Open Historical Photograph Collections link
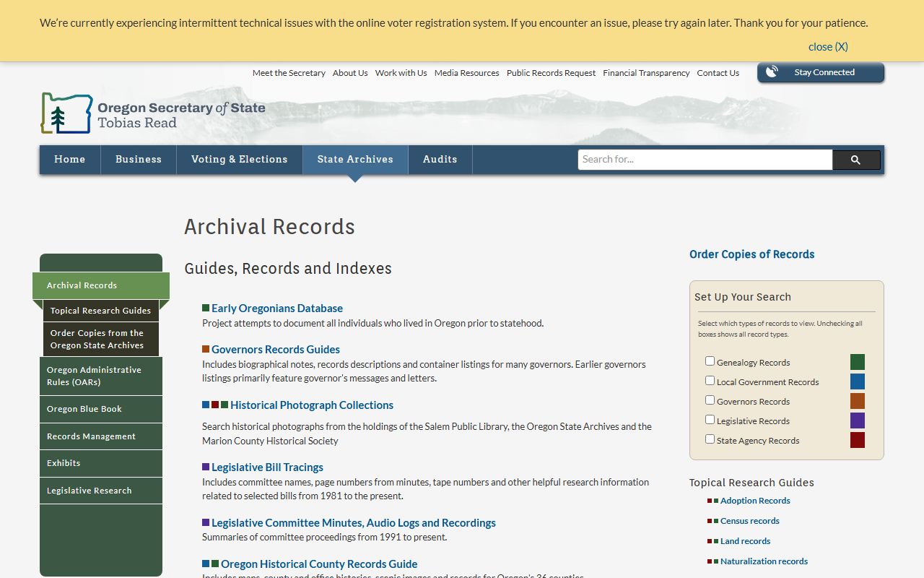Screen dimensions: 924x578 (312, 405)
